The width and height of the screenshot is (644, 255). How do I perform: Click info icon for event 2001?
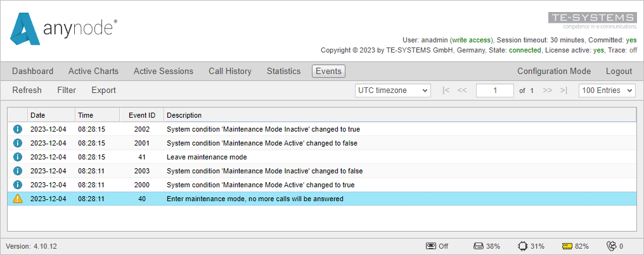coord(18,143)
